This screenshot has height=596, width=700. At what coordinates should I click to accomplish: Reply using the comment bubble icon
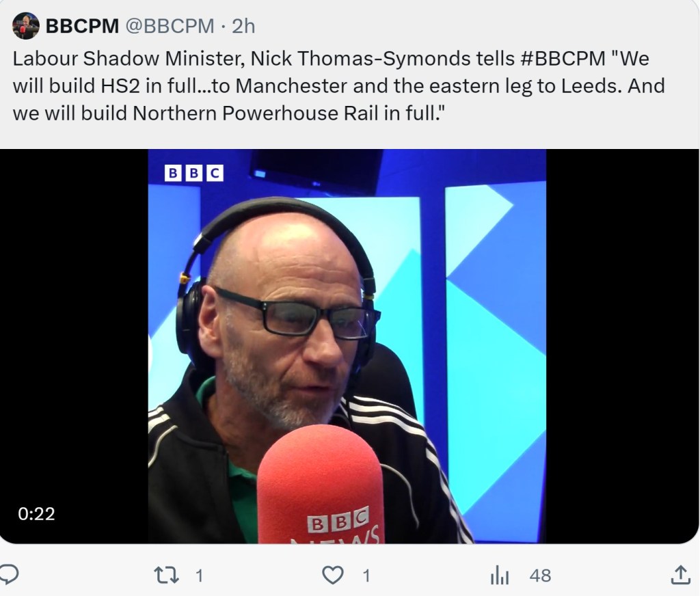(x=8, y=575)
